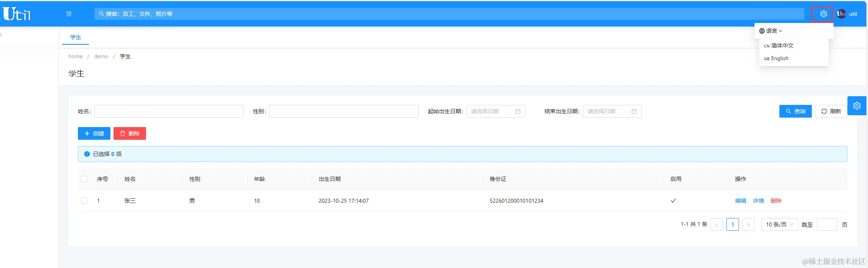The height and width of the screenshot is (268, 868).
Task: Focus the 结束出生日期 date field
Action: click(x=612, y=111)
